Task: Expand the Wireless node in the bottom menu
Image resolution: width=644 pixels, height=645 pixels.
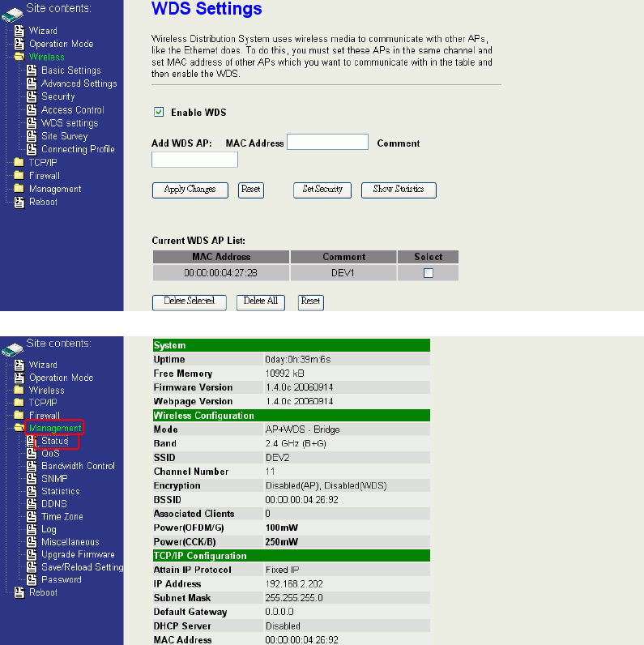Action: click(x=46, y=390)
